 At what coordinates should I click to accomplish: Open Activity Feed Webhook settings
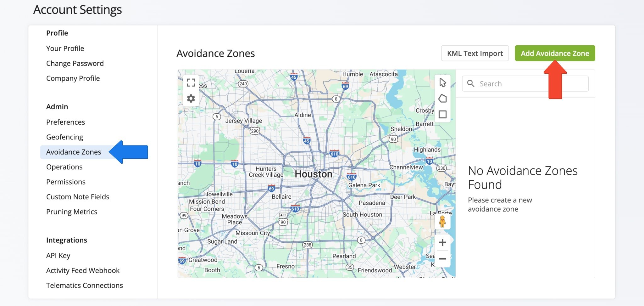[83, 270]
